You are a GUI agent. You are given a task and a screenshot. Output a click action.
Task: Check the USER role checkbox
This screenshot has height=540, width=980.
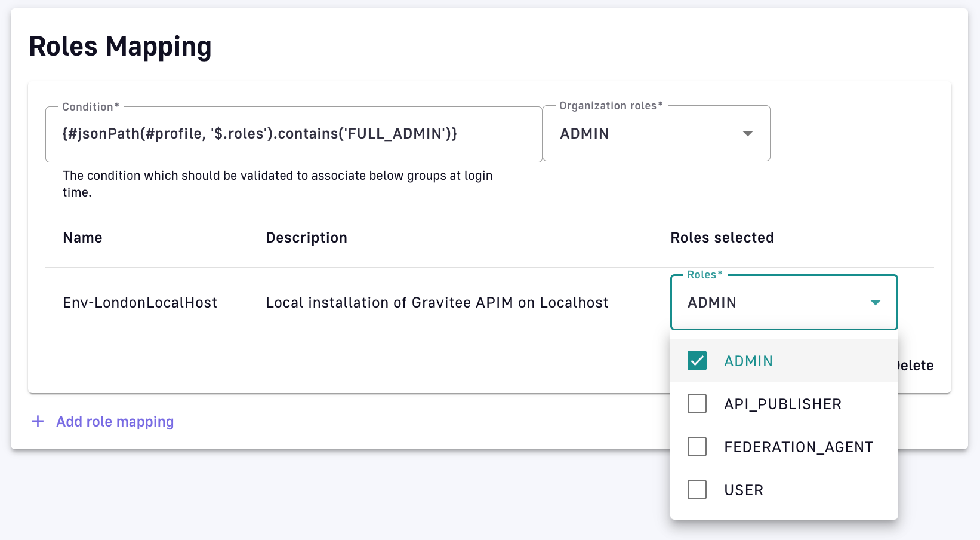[x=697, y=490]
